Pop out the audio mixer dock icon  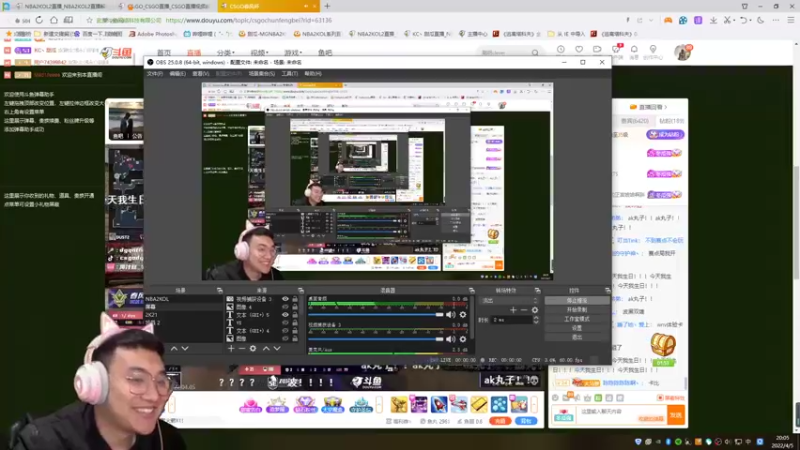click(471, 290)
